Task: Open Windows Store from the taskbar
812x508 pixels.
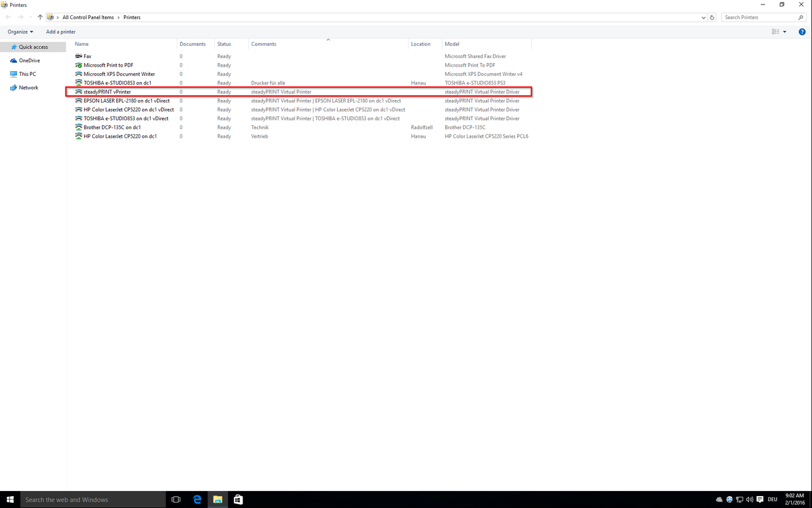Action: click(x=238, y=500)
